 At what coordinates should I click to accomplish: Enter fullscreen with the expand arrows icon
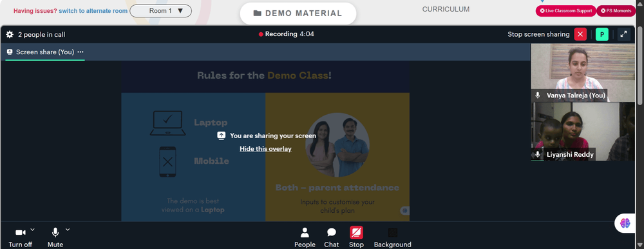tap(623, 35)
